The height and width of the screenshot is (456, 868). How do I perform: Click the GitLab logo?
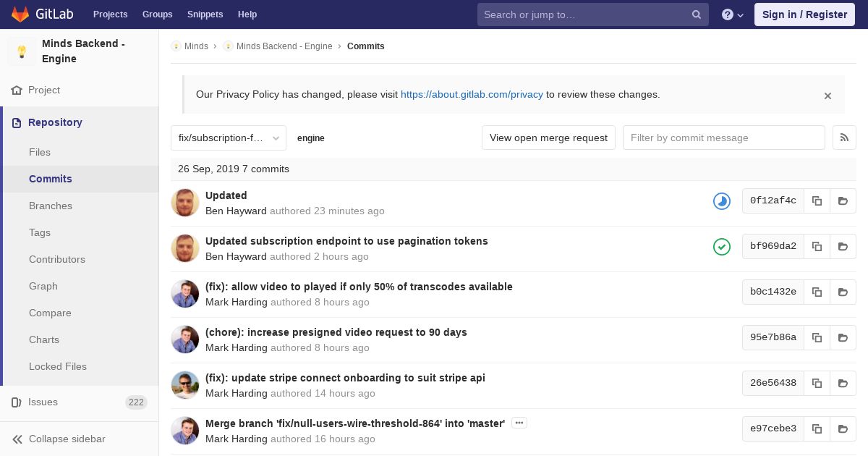click(x=41, y=14)
